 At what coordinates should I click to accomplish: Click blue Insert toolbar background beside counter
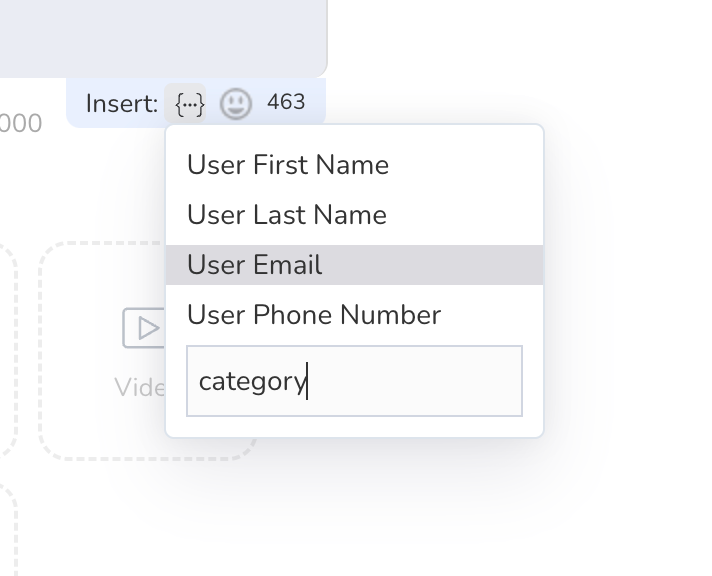(316, 103)
